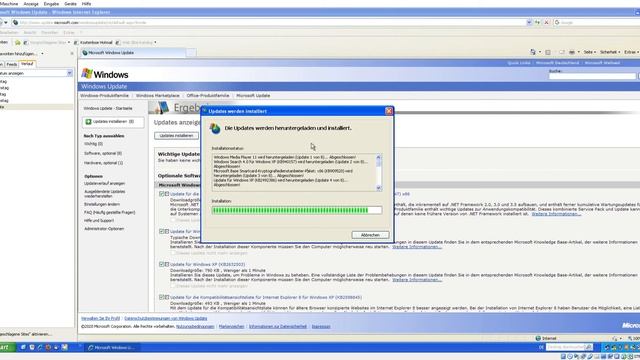The width and height of the screenshot is (640, 360).
Task: Select 'Software, optional' category in sidebar
Action: coord(103,153)
